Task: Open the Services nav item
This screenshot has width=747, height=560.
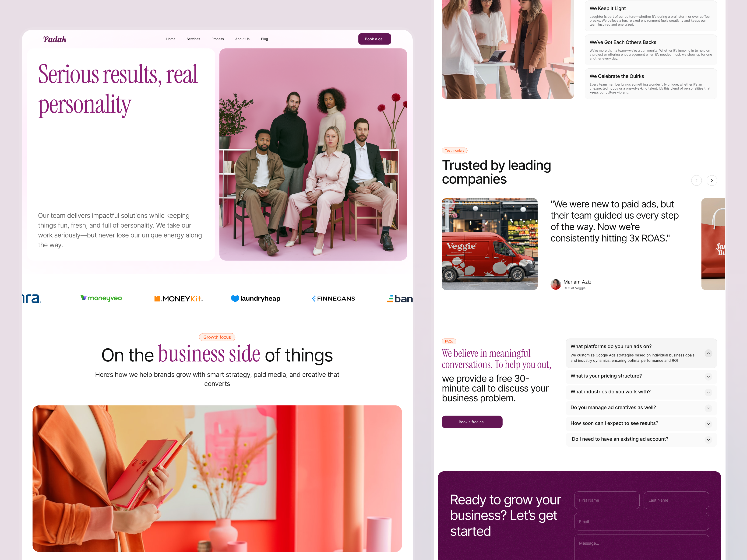Action: pyautogui.click(x=193, y=39)
